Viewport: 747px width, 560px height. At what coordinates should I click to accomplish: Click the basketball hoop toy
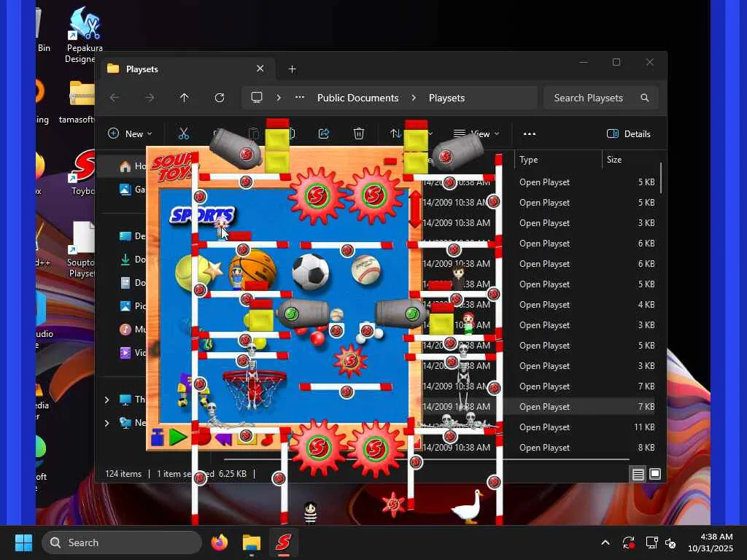tap(255, 389)
